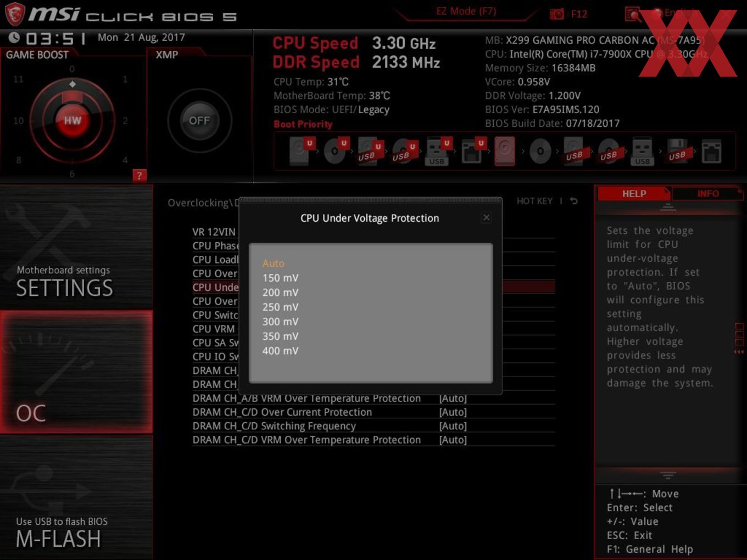
Task: Open the DRAM CH_C/D VRM Over Temperature [Auto] value
Action: coord(453,439)
